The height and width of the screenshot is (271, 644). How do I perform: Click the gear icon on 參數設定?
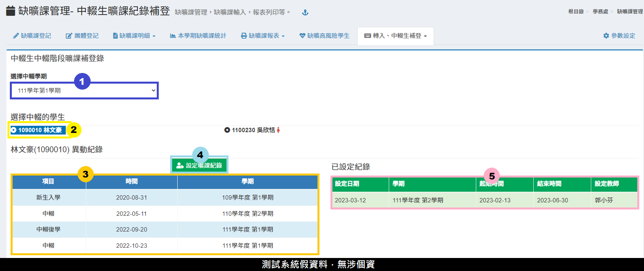[x=606, y=36]
